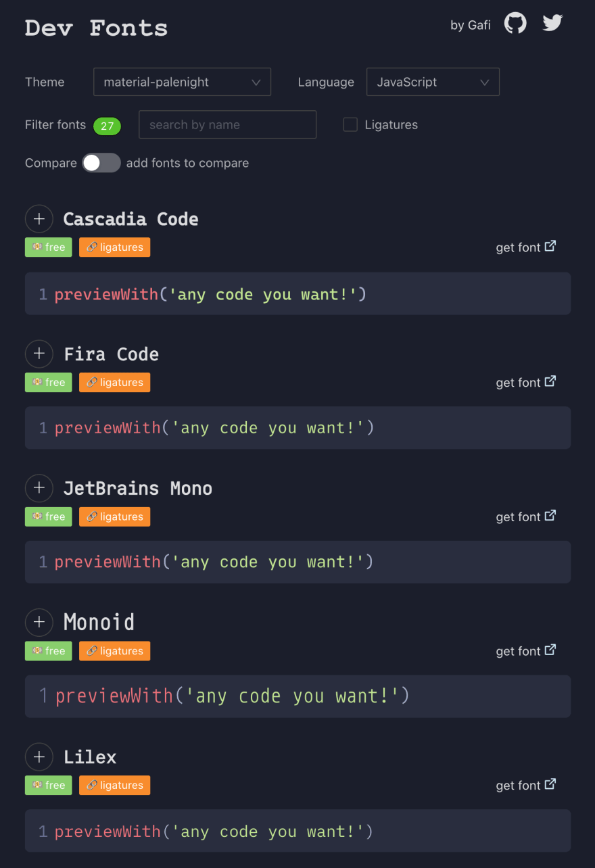Image resolution: width=595 pixels, height=868 pixels.
Task: Click the ligatures tag on Fira Code
Action: click(115, 382)
